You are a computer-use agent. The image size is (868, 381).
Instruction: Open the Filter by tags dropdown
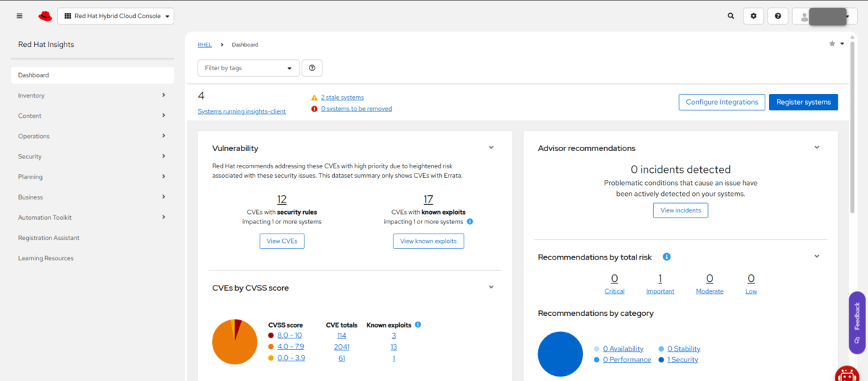click(249, 68)
